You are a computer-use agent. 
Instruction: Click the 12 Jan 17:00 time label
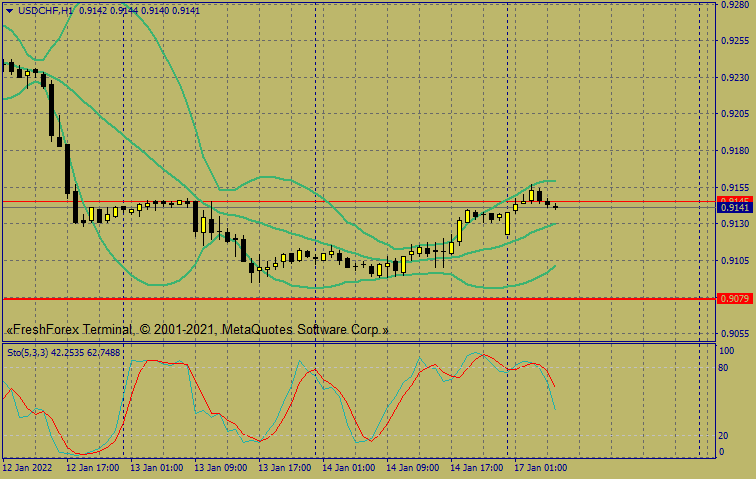point(93,467)
